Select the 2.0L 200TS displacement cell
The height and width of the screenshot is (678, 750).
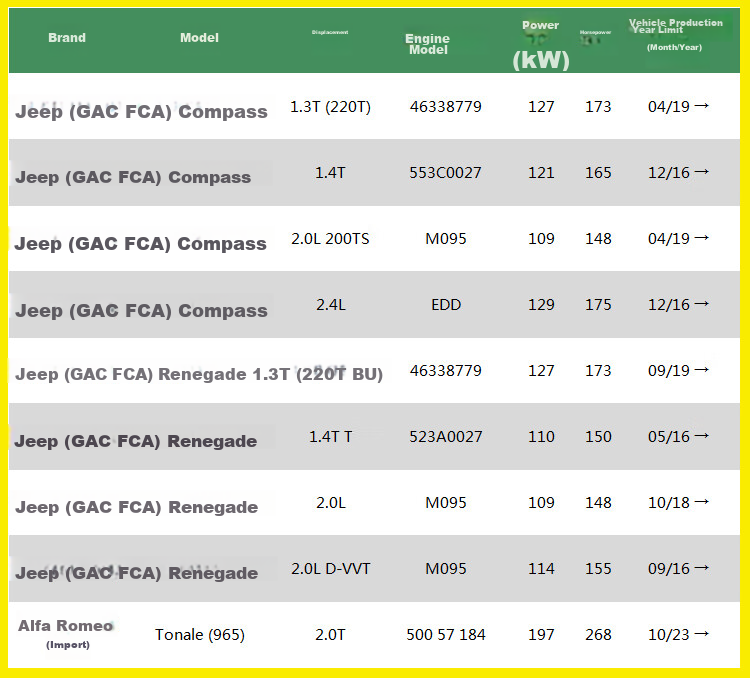tap(331, 238)
